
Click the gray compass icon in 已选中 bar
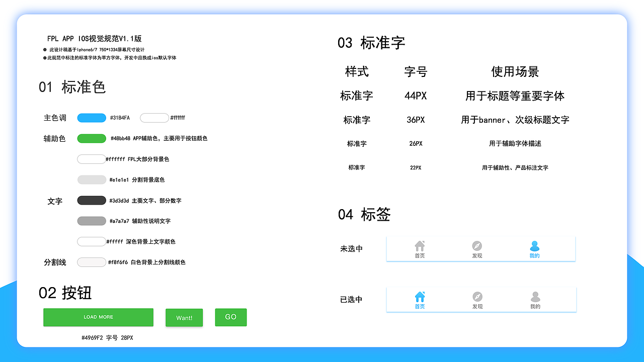click(477, 297)
